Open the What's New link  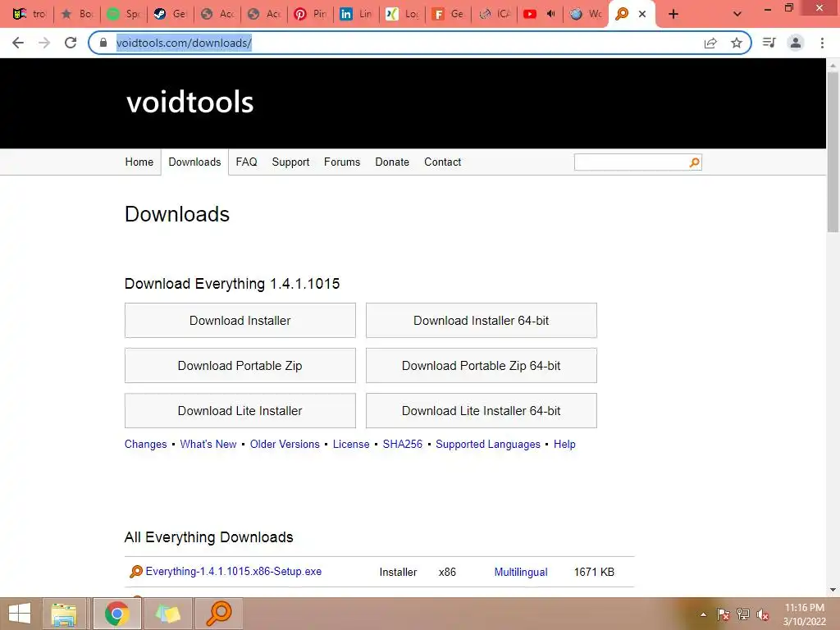pyautogui.click(x=208, y=444)
